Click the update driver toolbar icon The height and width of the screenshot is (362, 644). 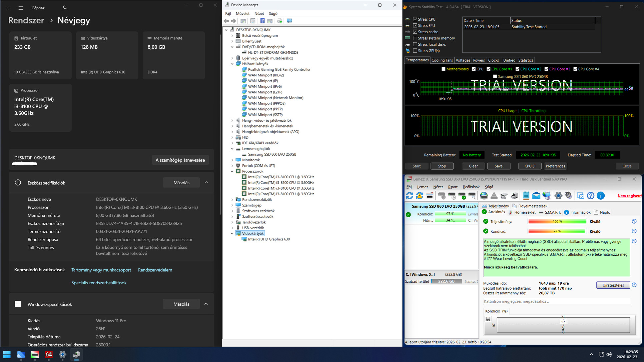[x=279, y=21]
